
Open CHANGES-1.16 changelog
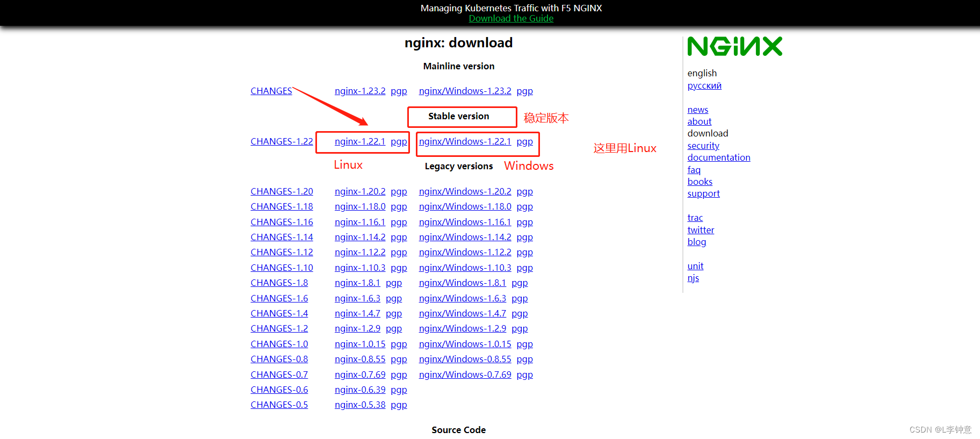pos(282,222)
